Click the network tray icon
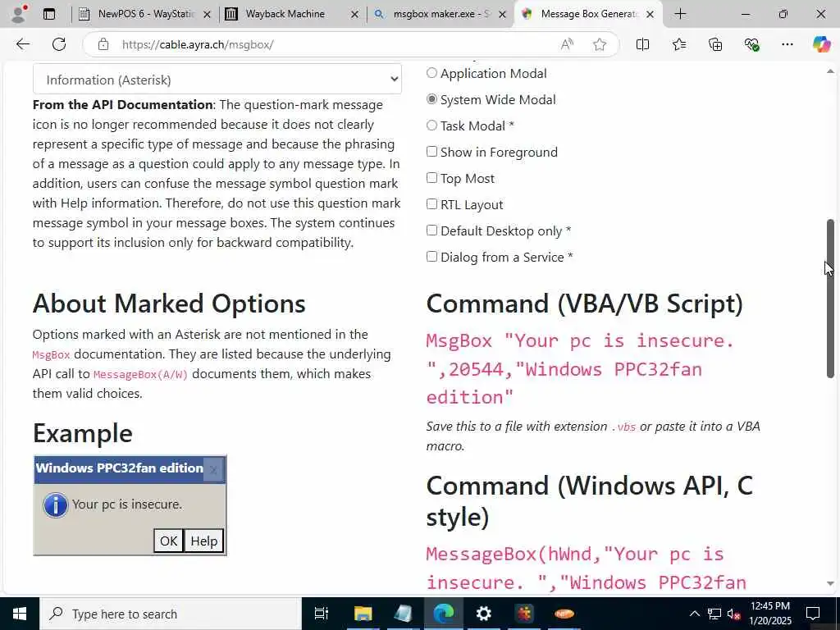 point(714,614)
